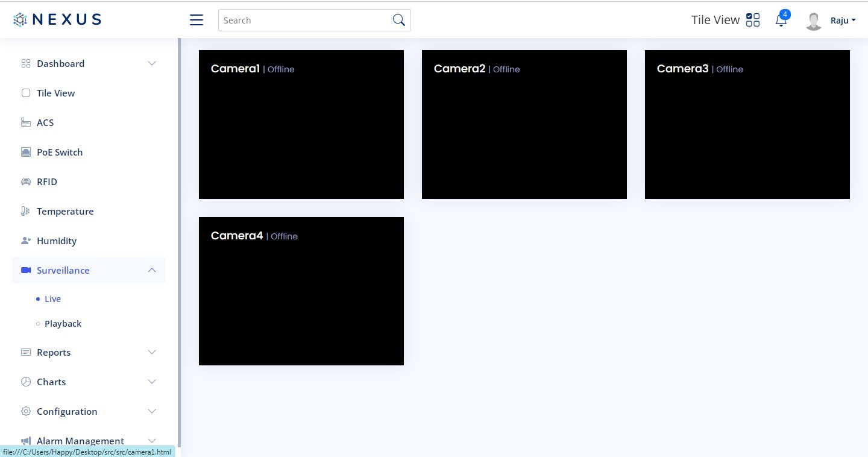
Task: Click the NEXUS logo
Action: [57, 19]
